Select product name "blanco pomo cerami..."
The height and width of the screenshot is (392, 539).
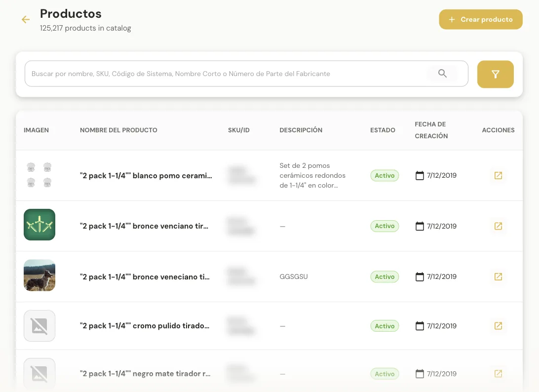pyautogui.click(x=146, y=175)
